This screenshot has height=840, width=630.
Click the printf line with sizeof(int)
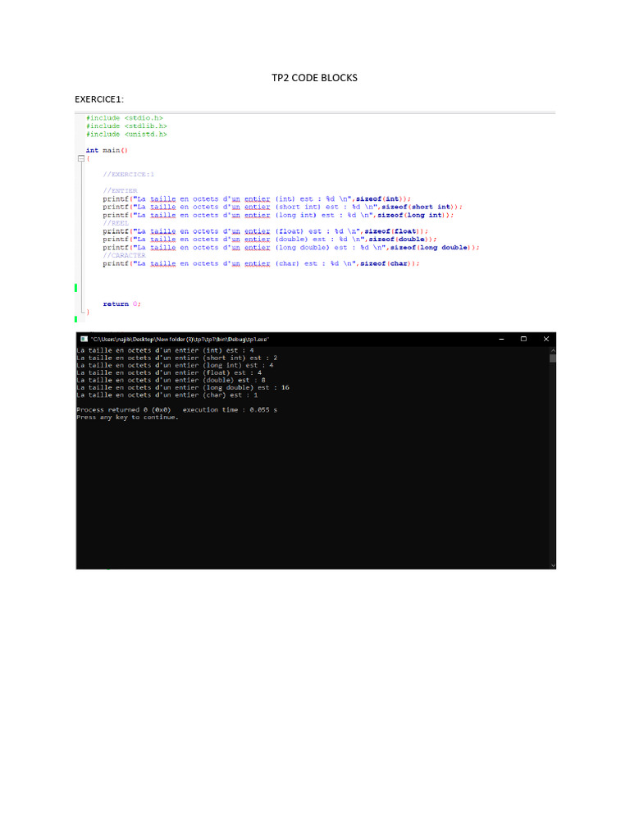click(x=257, y=199)
